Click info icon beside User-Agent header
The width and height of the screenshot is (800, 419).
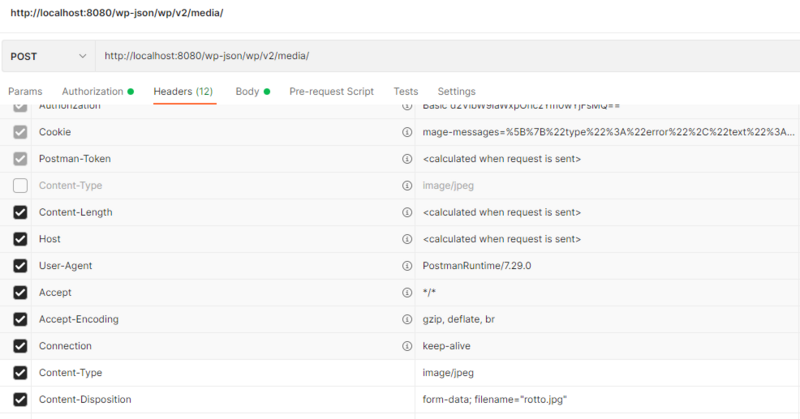(x=407, y=266)
